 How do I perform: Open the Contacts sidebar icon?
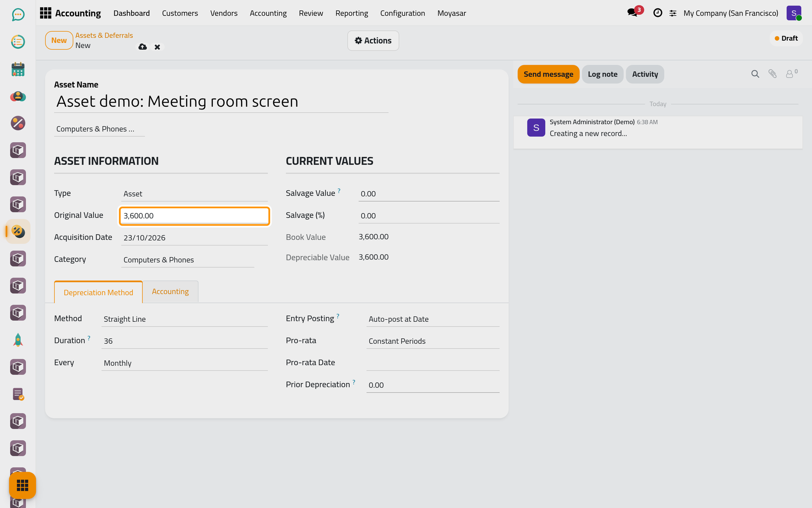pos(18,96)
